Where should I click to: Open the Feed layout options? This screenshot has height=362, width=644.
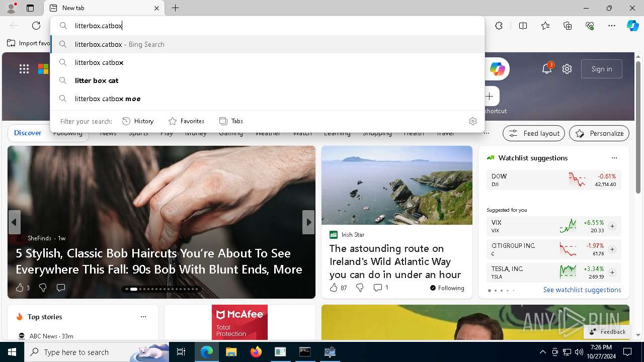pyautogui.click(x=534, y=133)
